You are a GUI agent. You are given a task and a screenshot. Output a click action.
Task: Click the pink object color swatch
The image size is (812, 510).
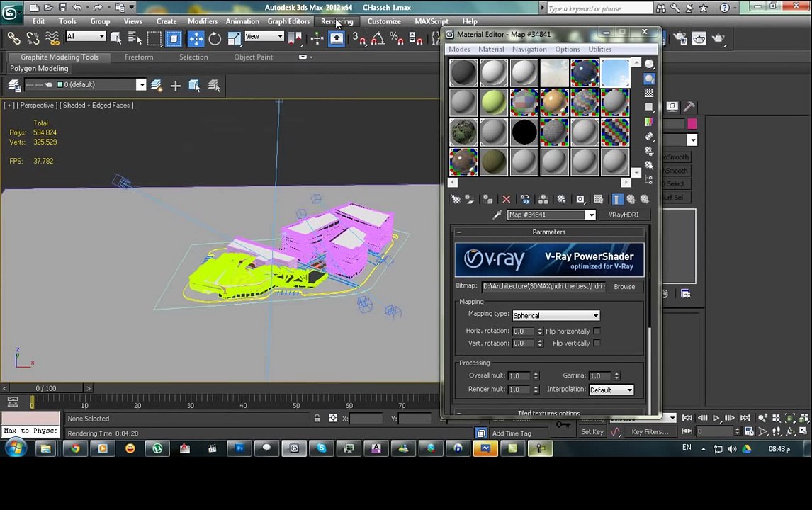692,123
